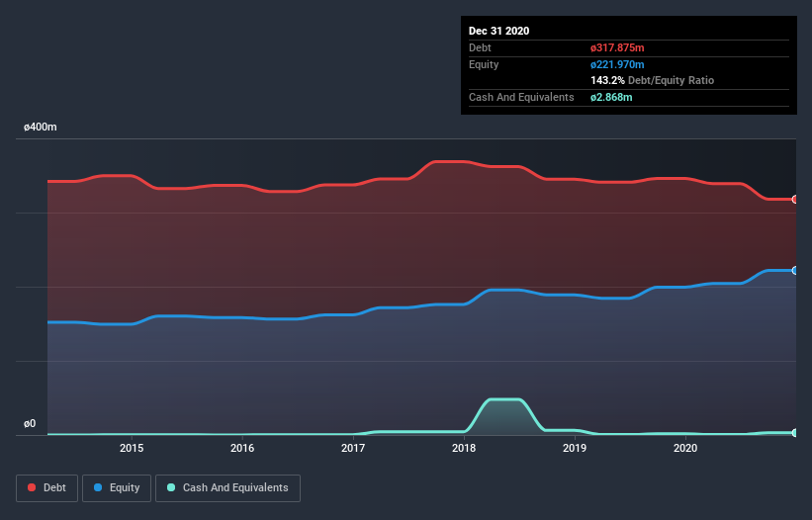This screenshot has height=520, width=812.
Task: Click the blue Equity legend dot
Action: (98, 487)
